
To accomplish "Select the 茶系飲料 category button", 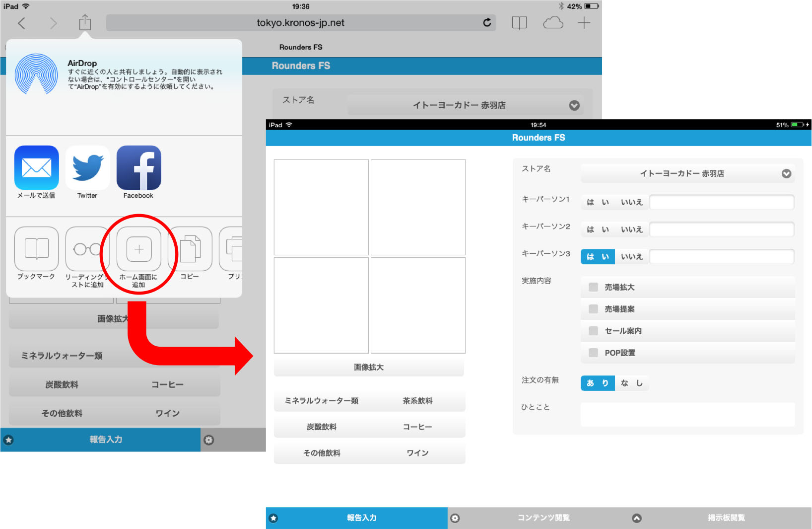I will click(417, 401).
